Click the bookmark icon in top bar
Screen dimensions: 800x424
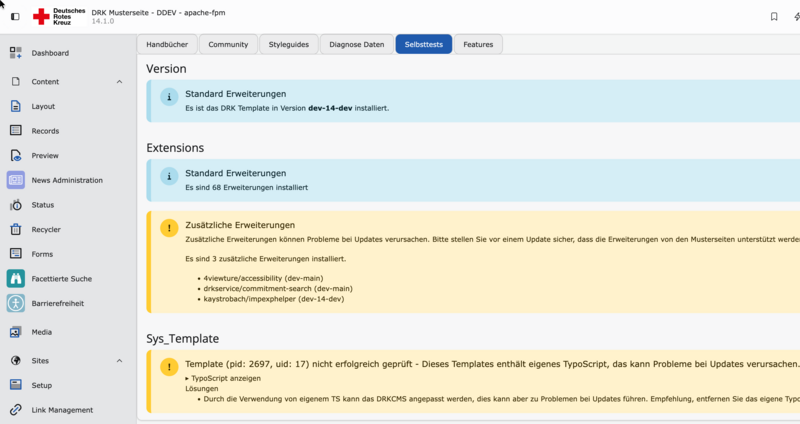774,16
